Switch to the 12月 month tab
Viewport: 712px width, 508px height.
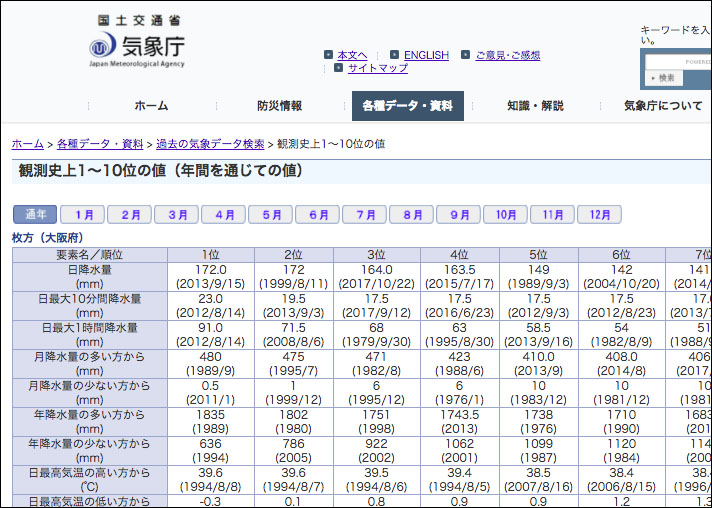599,215
